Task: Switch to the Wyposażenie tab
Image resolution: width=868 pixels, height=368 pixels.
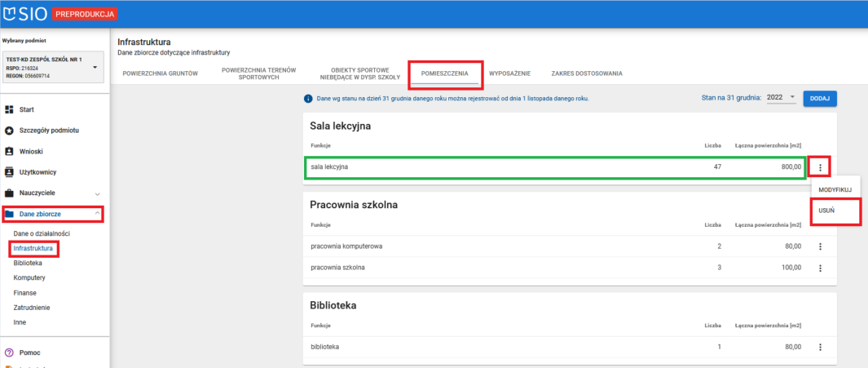Action: pos(509,73)
